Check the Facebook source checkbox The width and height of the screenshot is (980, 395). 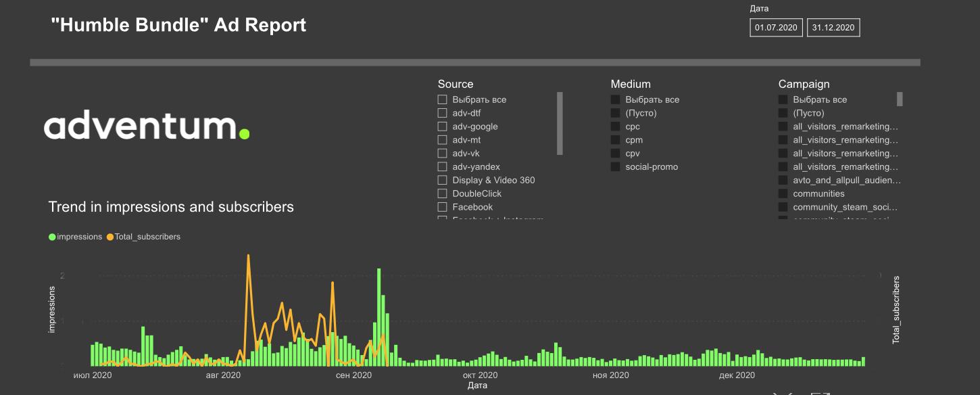click(x=443, y=207)
